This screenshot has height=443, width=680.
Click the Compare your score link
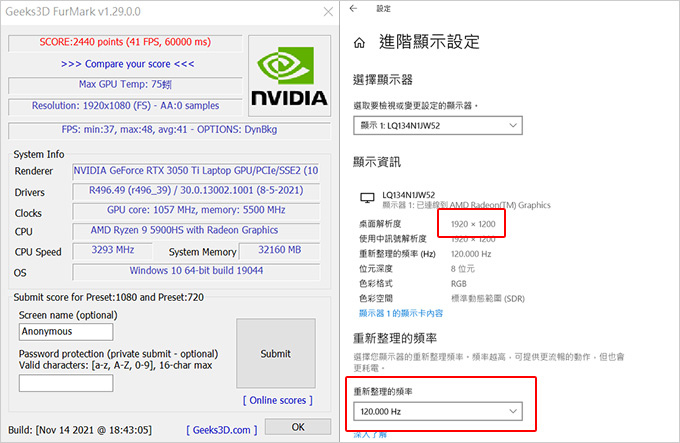click(x=128, y=64)
